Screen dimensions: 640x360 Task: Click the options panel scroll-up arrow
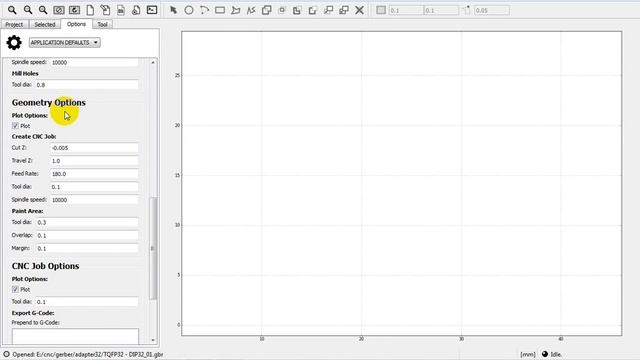point(153,62)
